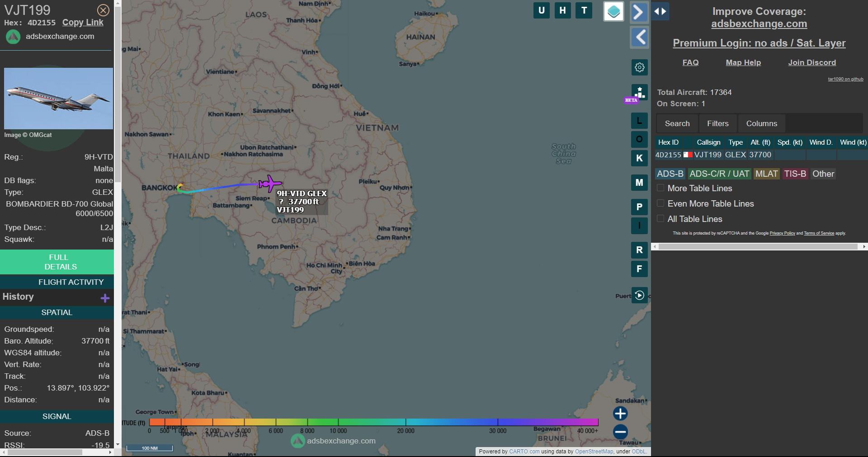Select the purple aircraft icon on map
868x457 pixels.
270,184
